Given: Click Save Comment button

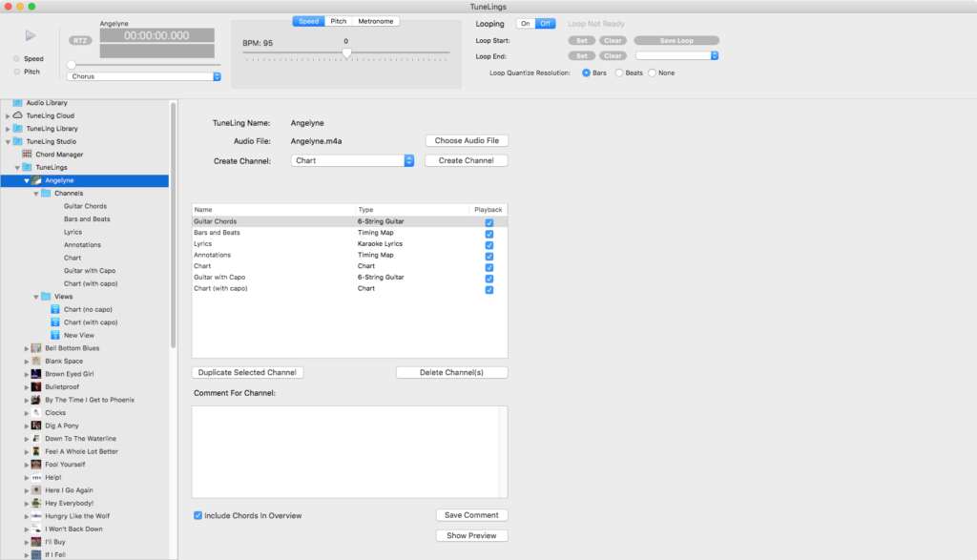Looking at the screenshot, I should [471, 515].
